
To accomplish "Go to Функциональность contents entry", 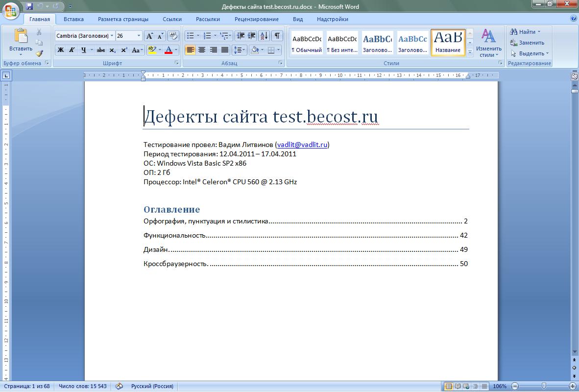I will [305, 235].
